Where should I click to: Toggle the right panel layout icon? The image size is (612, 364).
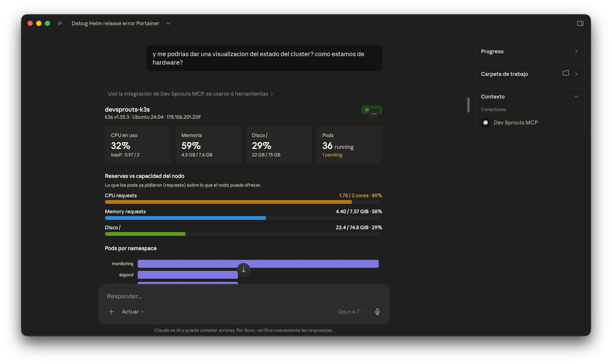[580, 23]
